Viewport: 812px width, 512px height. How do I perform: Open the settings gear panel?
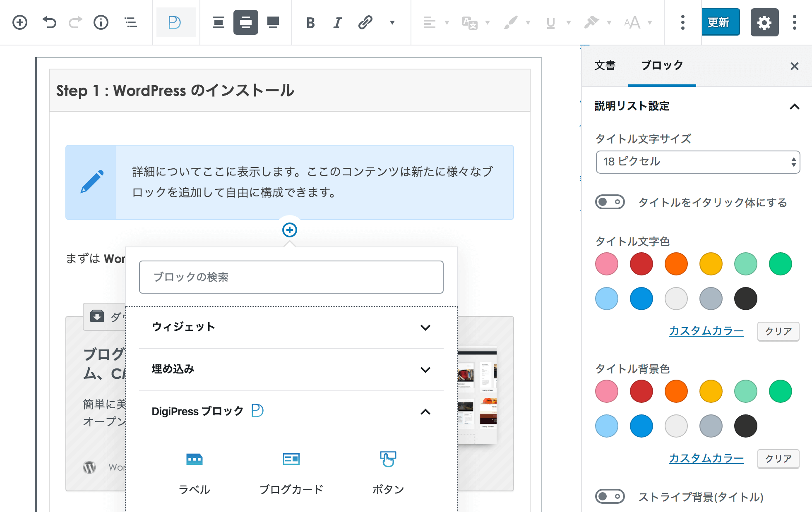(x=764, y=22)
